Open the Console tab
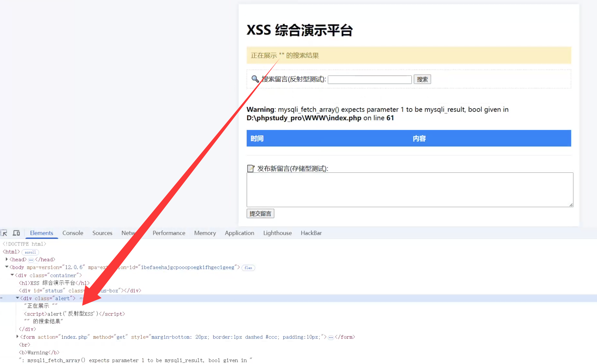Viewport: 597px width, 364px height. [x=73, y=233]
